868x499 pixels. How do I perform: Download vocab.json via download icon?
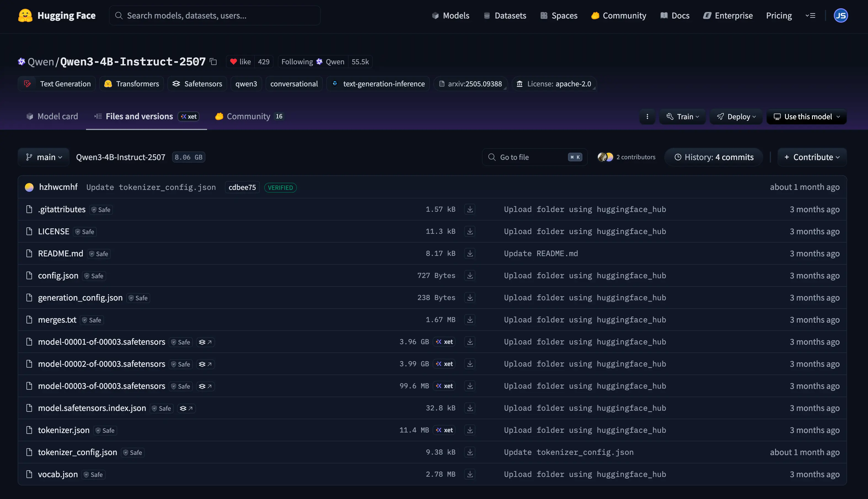point(470,474)
